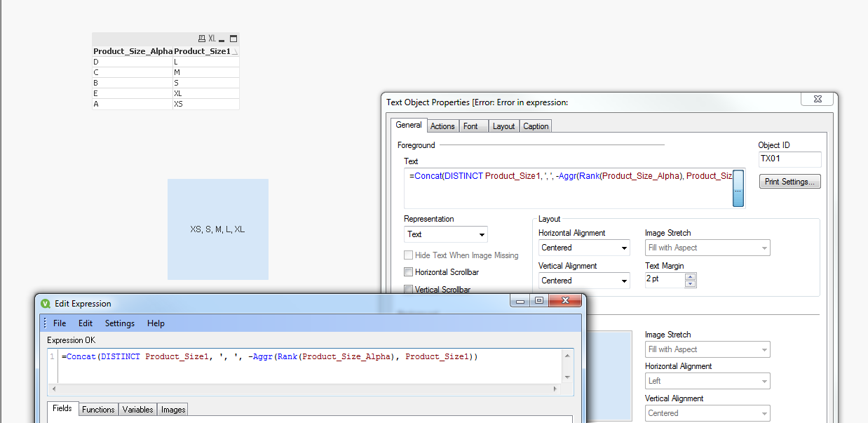Click the Object ID input field
This screenshot has width=868, height=423.
(789, 159)
